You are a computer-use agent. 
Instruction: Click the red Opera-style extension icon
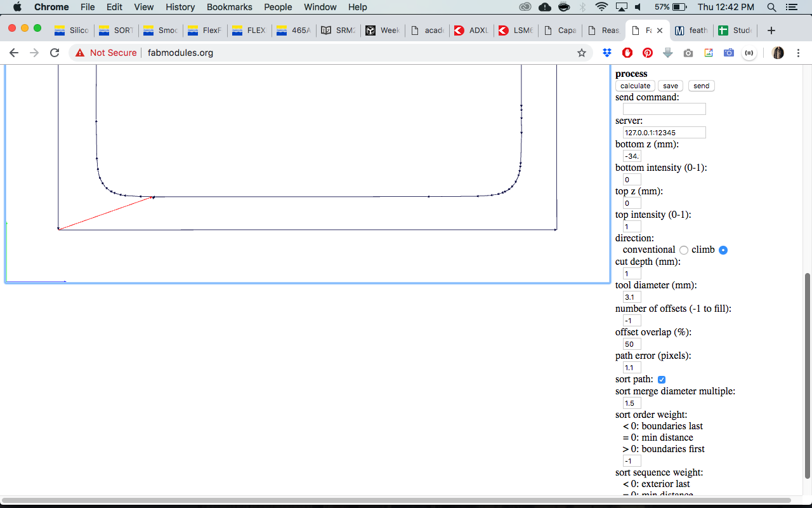coord(627,53)
